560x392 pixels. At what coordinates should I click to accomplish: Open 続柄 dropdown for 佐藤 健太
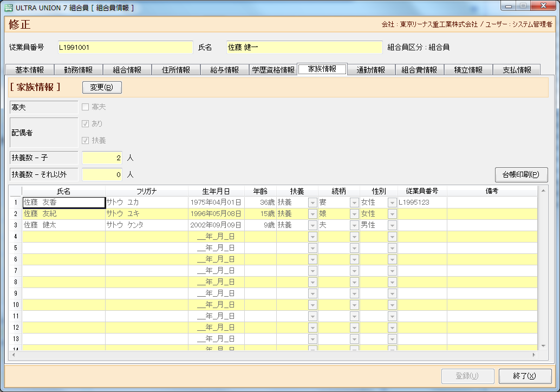click(354, 225)
